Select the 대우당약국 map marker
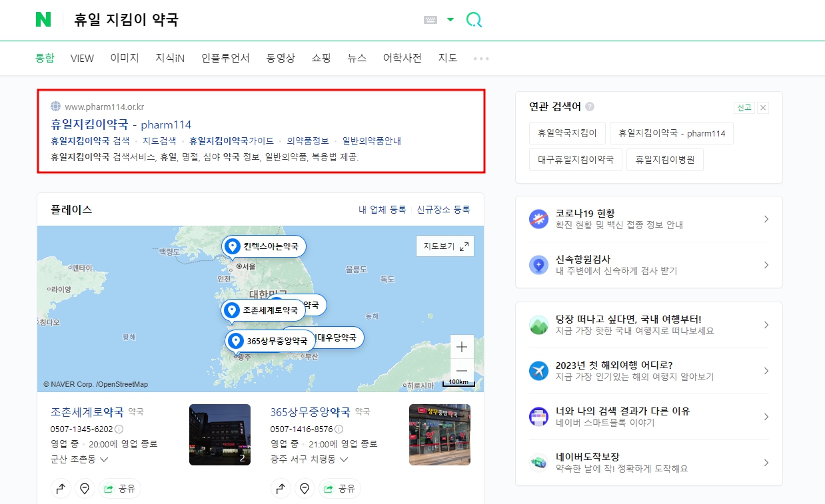 pos(340,338)
